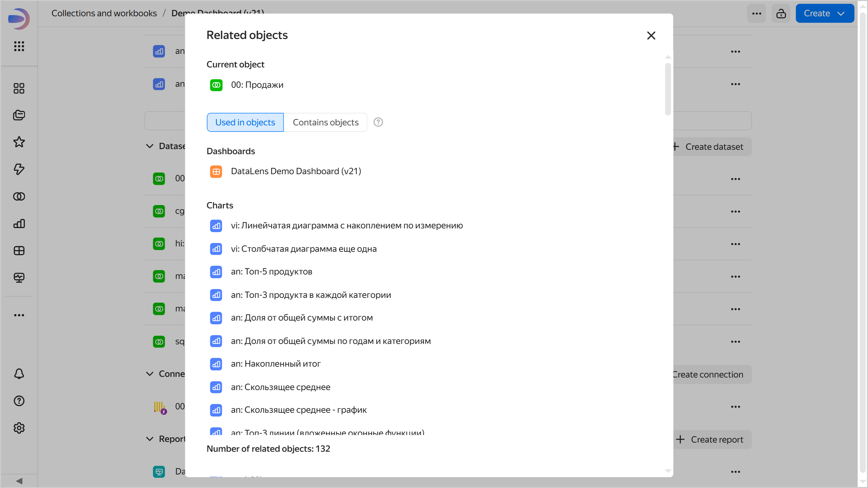Open the settings gear in the sidebar
Image resolution: width=868 pixels, height=488 pixels.
coord(19,428)
